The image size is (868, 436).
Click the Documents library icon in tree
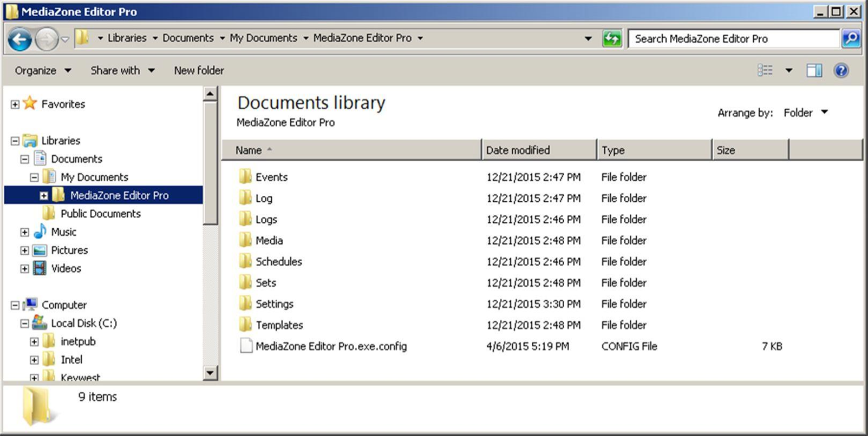point(40,158)
